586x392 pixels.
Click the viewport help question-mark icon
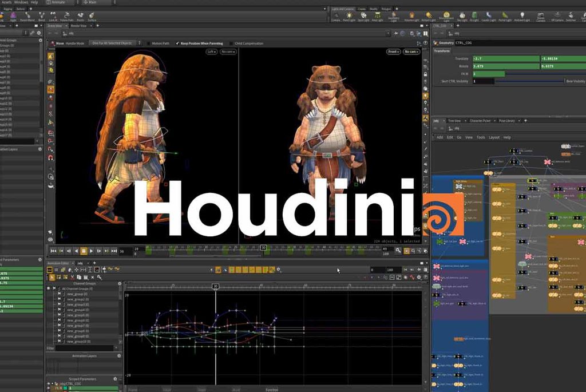[x=425, y=43]
